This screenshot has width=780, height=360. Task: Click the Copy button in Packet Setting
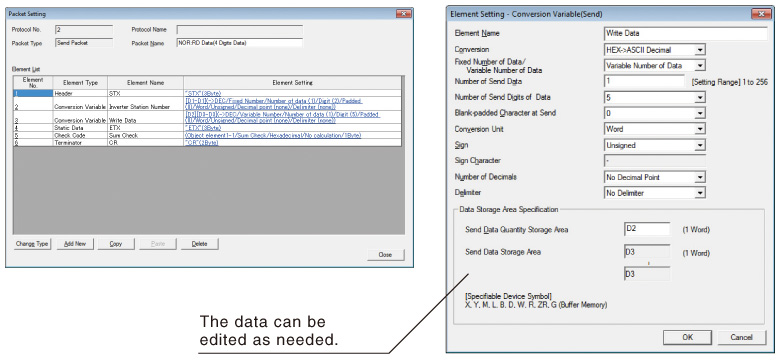116,244
